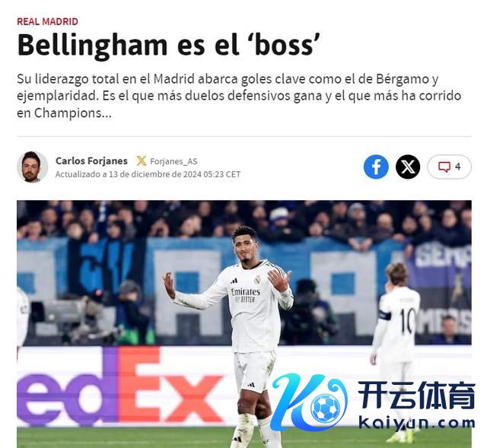
Task: Share the article via Facebook icon
Action: point(376,167)
